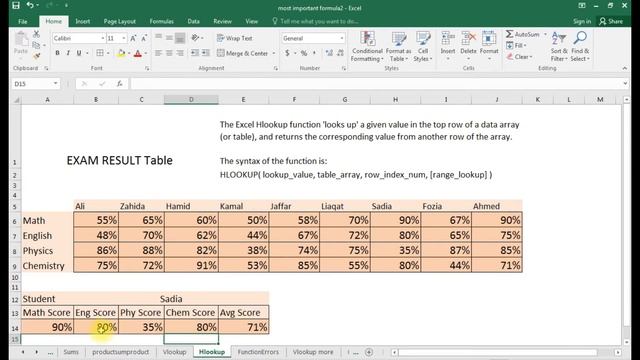
Task: Collapse the ribbon with the arrow
Action: (x=625, y=69)
